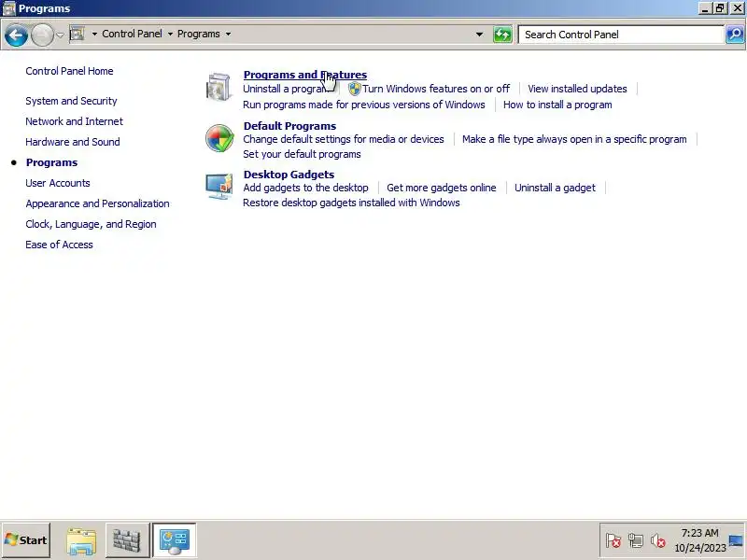Click the Forward navigation arrow button
This screenshot has height=560, width=747.
[42, 35]
